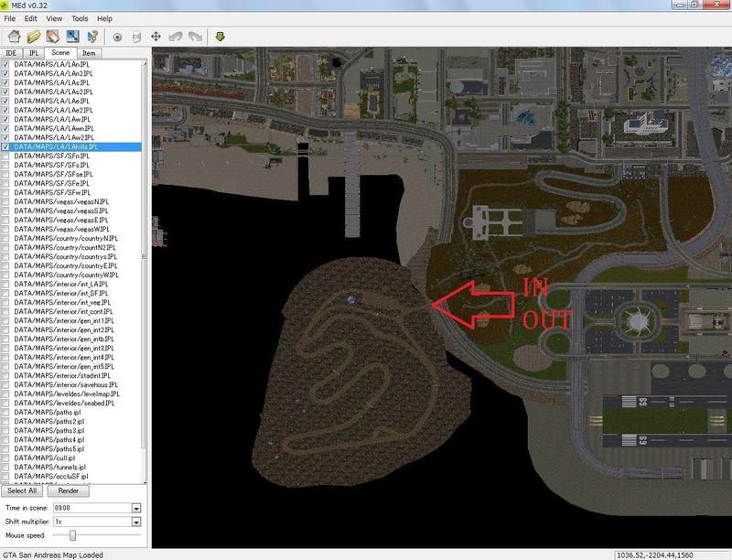Select the DATA/MAPS/vegas/vegasE.IPL row
Screen dimensions: 732x560
(72, 221)
